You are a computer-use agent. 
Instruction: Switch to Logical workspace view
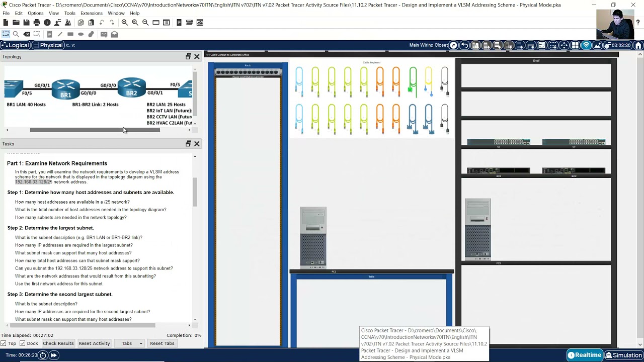pyautogui.click(x=15, y=45)
